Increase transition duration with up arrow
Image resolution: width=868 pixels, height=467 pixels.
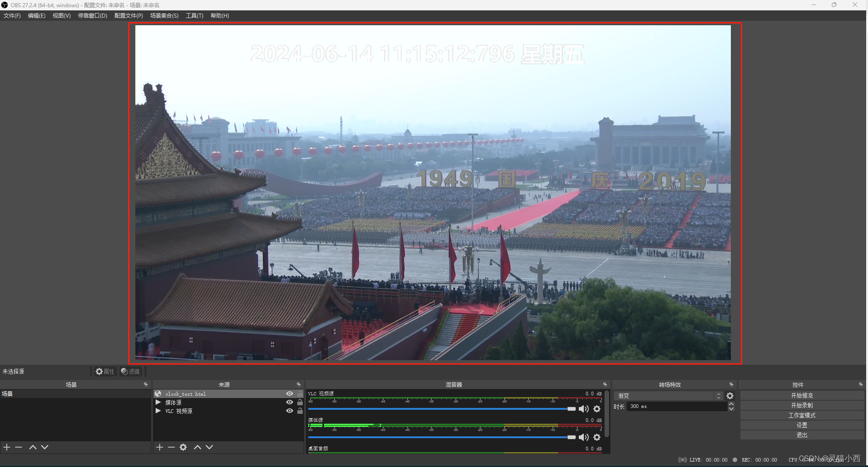tap(731, 404)
